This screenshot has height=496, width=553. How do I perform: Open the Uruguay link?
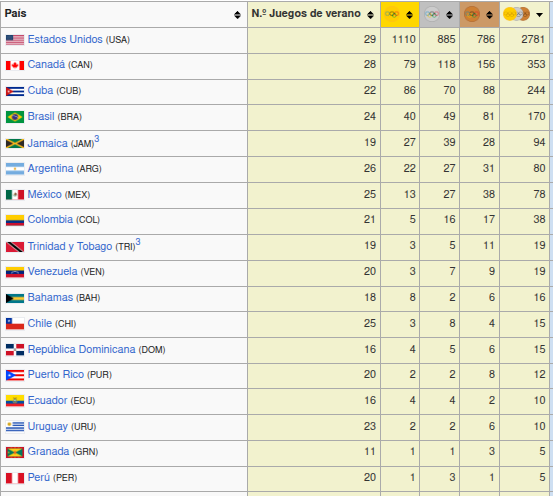coord(48,427)
